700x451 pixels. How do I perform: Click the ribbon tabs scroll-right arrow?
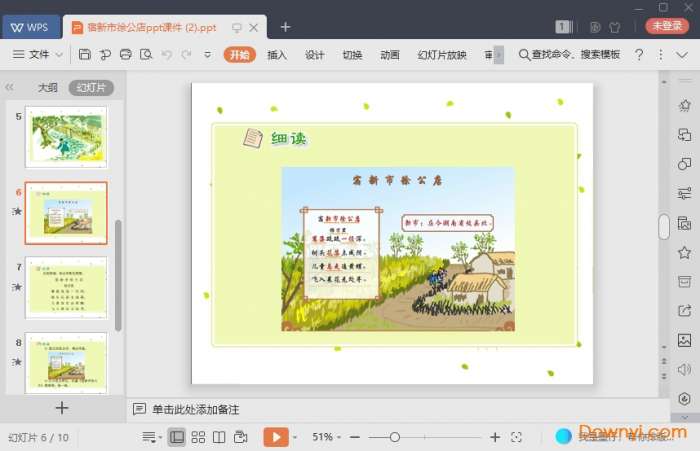[x=499, y=55]
